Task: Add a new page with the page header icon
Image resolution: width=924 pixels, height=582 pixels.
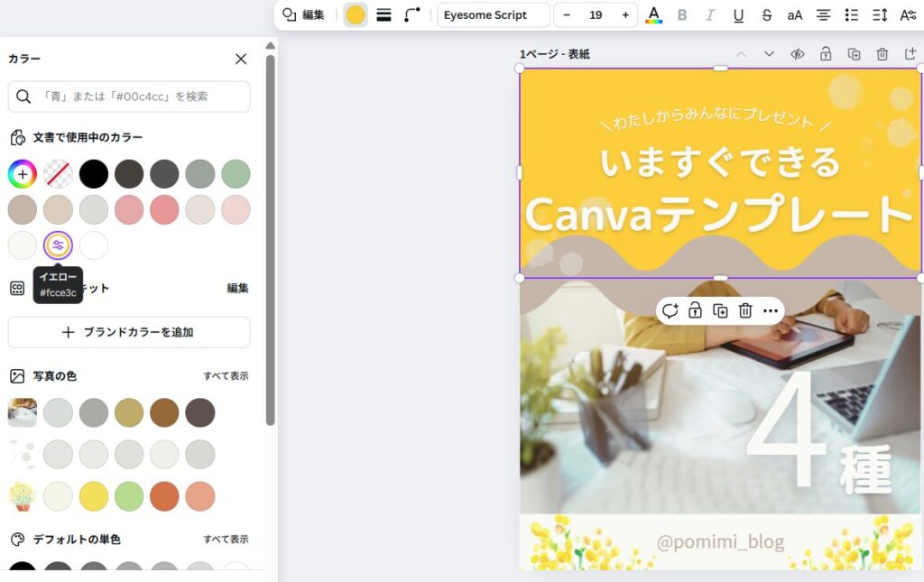Action: tap(910, 54)
